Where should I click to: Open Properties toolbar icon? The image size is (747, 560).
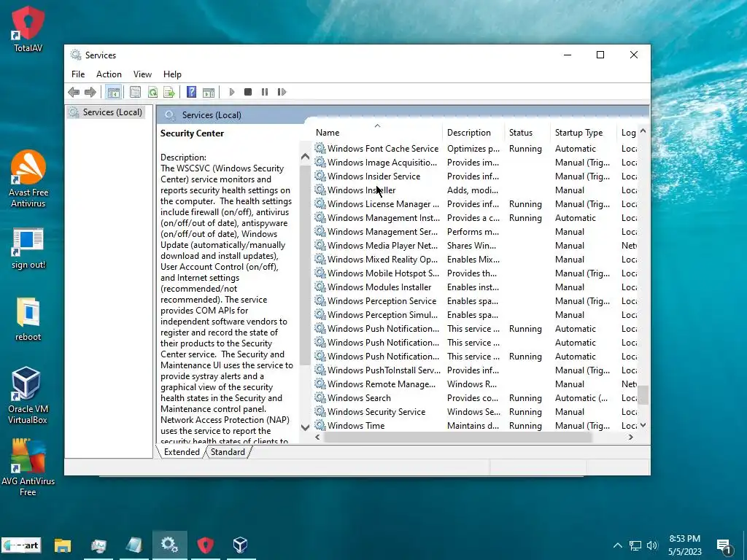click(x=135, y=92)
